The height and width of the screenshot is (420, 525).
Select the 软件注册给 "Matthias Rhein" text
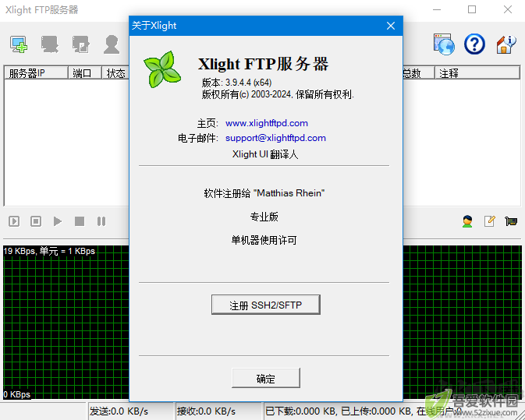click(x=264, y=193)
